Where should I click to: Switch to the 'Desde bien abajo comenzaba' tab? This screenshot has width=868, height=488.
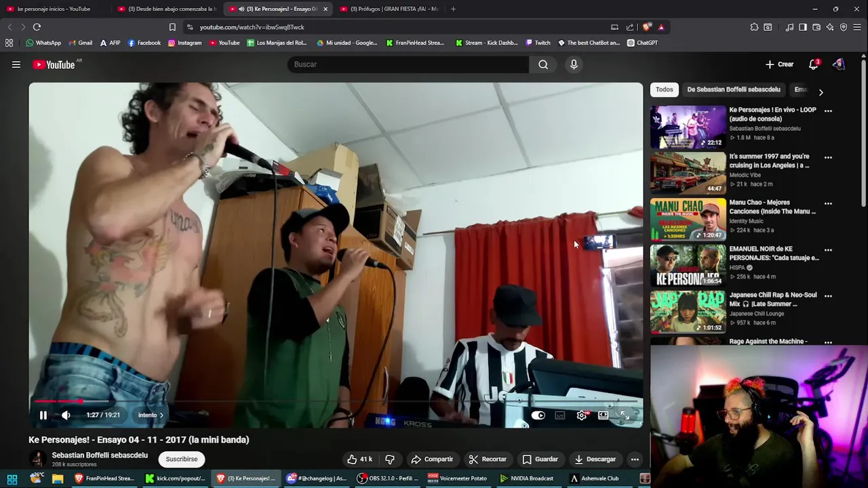[x=166, y=9]
